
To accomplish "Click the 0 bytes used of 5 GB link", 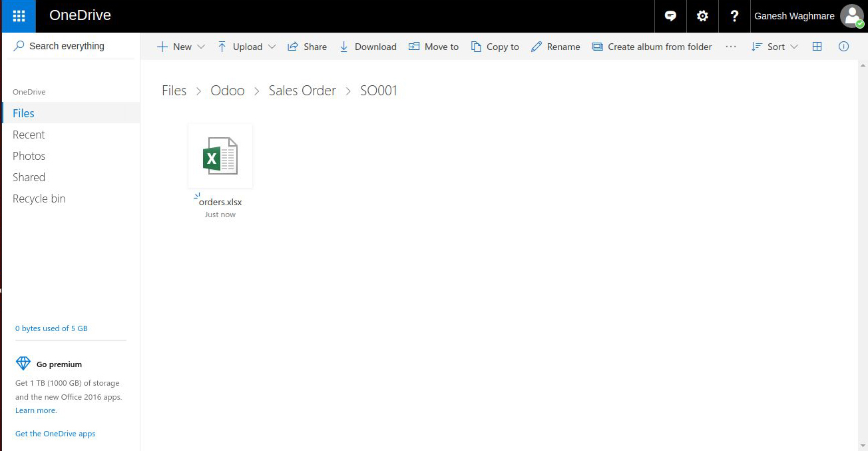I will pyautogui.click(x=51, y=328).
